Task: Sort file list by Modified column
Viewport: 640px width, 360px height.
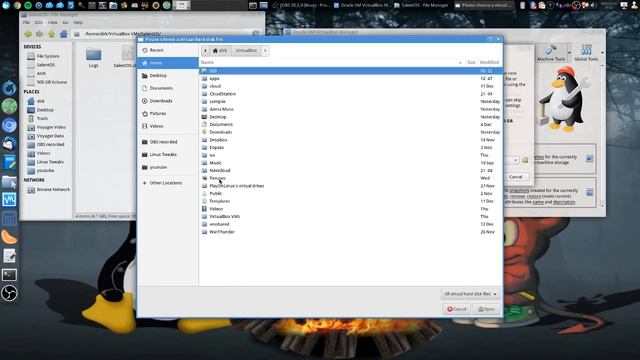Action: [x=489, y=62]
